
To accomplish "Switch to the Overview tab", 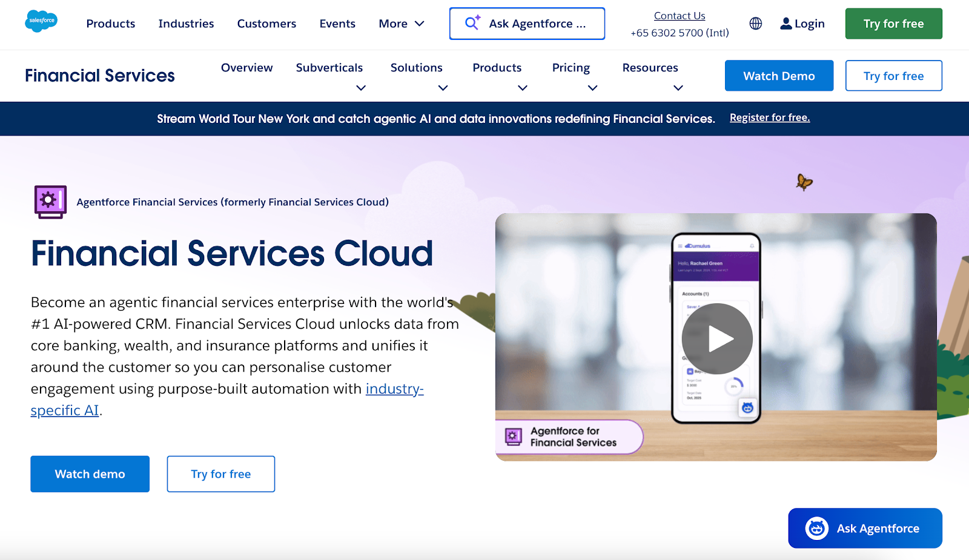I will click(x=246, y=68).
